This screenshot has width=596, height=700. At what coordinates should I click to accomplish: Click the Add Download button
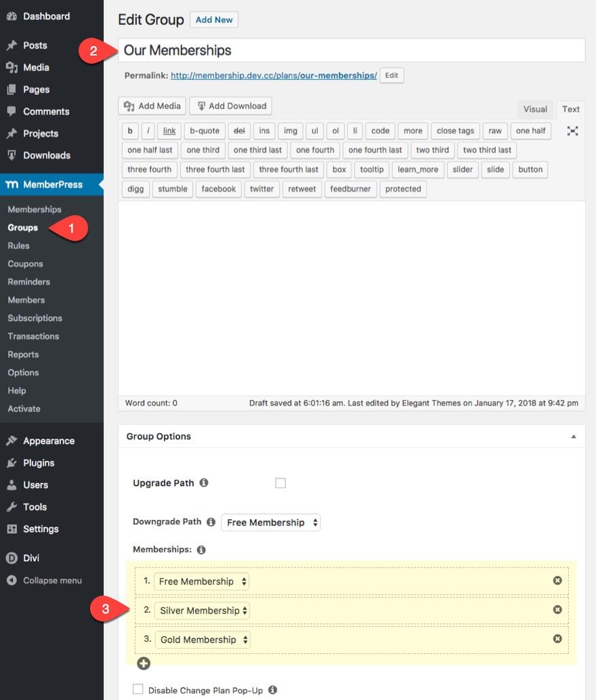pos(230,106)
